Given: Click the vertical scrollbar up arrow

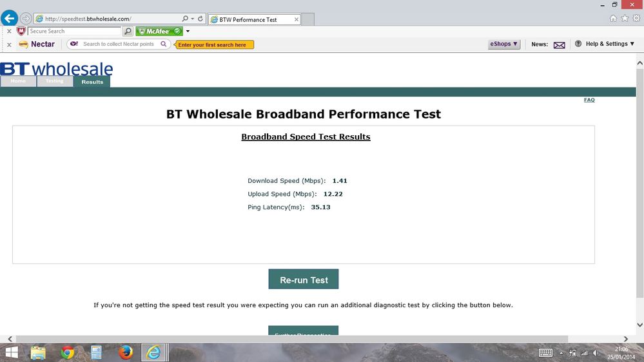Looking at the screenshot, I should tap(639, 63).
